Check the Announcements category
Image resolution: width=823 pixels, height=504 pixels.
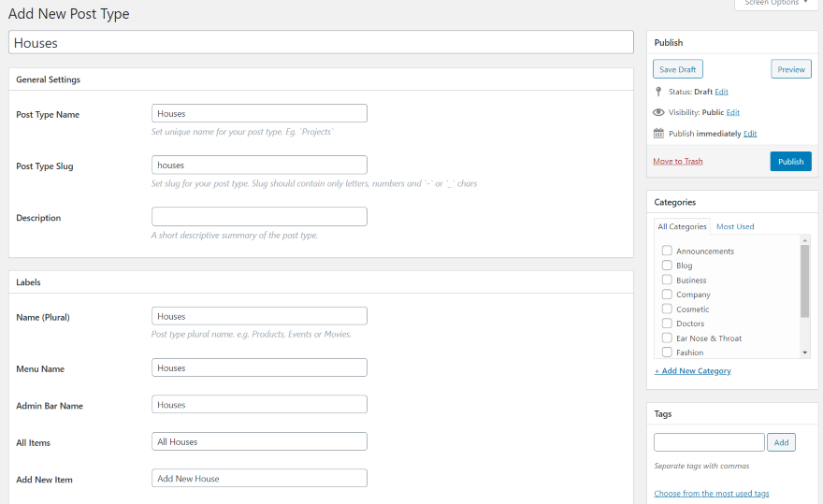tap(667, 251)
